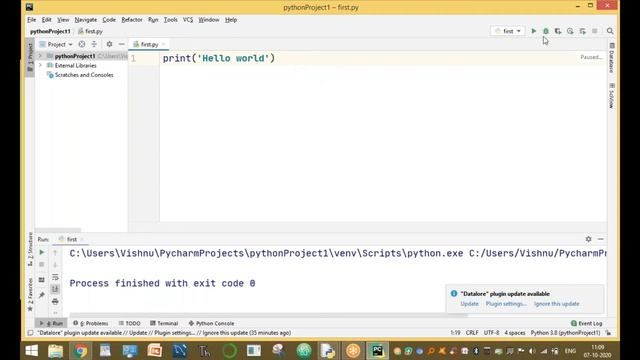Open the Tools menu

[x=171, y=20]
